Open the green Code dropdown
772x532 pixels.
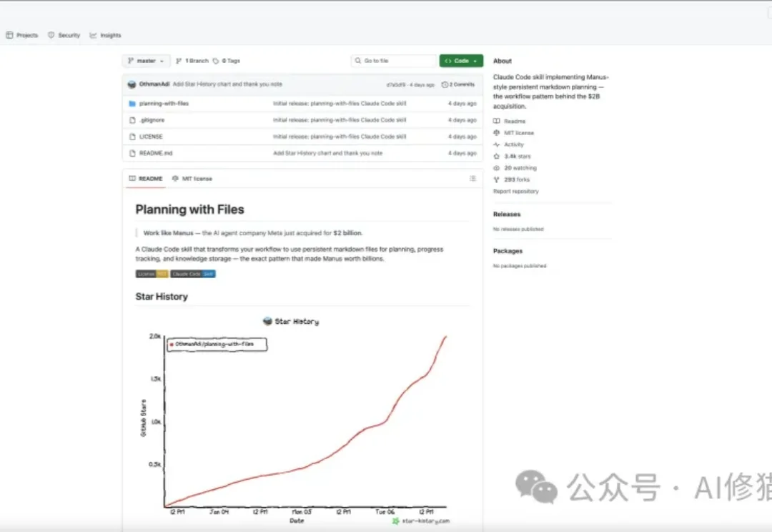coord(461,61)
